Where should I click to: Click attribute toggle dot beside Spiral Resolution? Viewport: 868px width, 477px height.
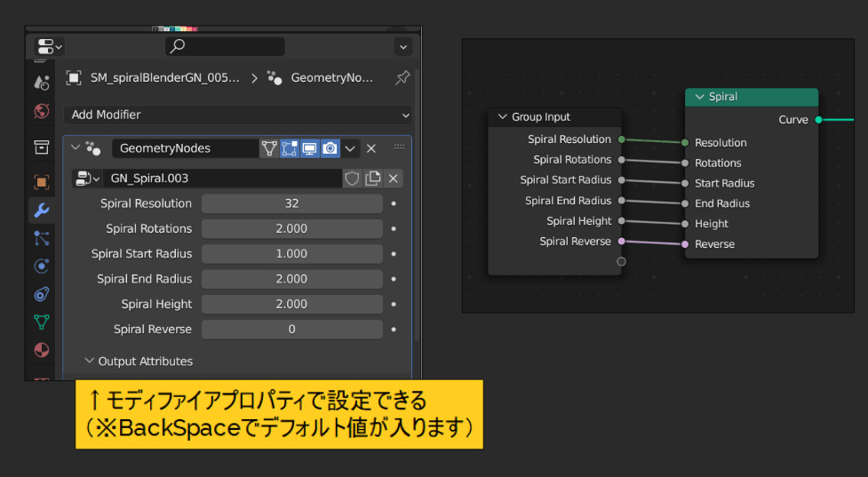tap(394, 203)
